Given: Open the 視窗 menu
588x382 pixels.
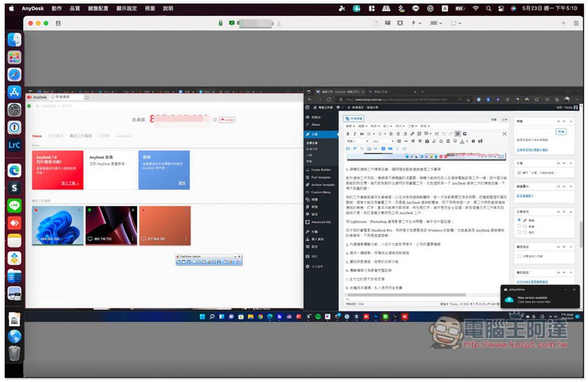Looking at the screenshot, I should pyautogui.click(x=150, y=8).
